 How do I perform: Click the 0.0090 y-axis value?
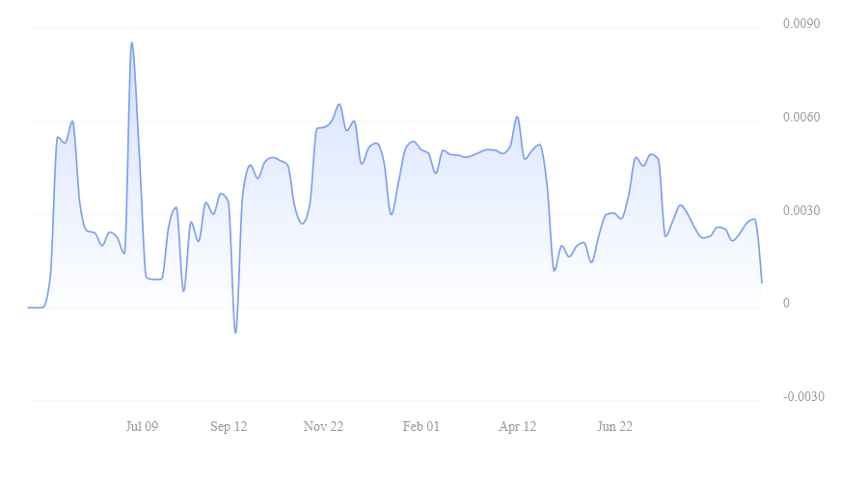pos(801,23)
